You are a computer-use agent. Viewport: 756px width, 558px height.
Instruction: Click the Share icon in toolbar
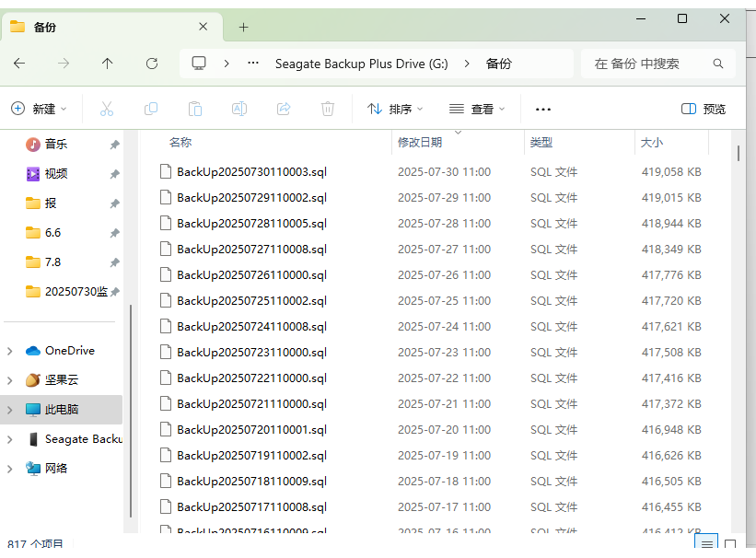click(284, 109)
